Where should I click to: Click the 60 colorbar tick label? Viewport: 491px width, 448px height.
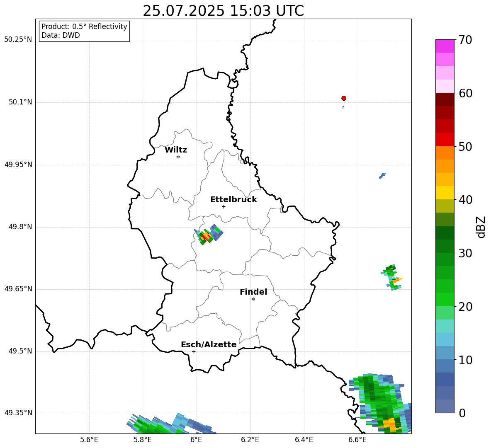[x=465, y=93]
